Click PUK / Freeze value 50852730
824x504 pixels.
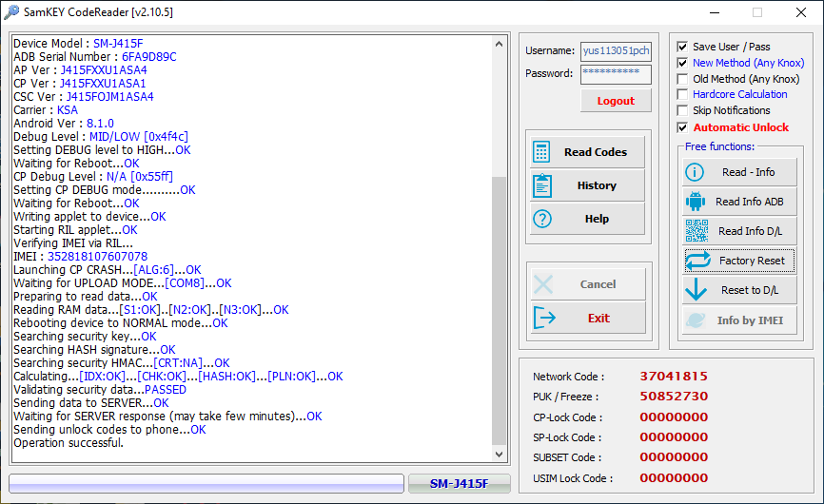point(674,397)
